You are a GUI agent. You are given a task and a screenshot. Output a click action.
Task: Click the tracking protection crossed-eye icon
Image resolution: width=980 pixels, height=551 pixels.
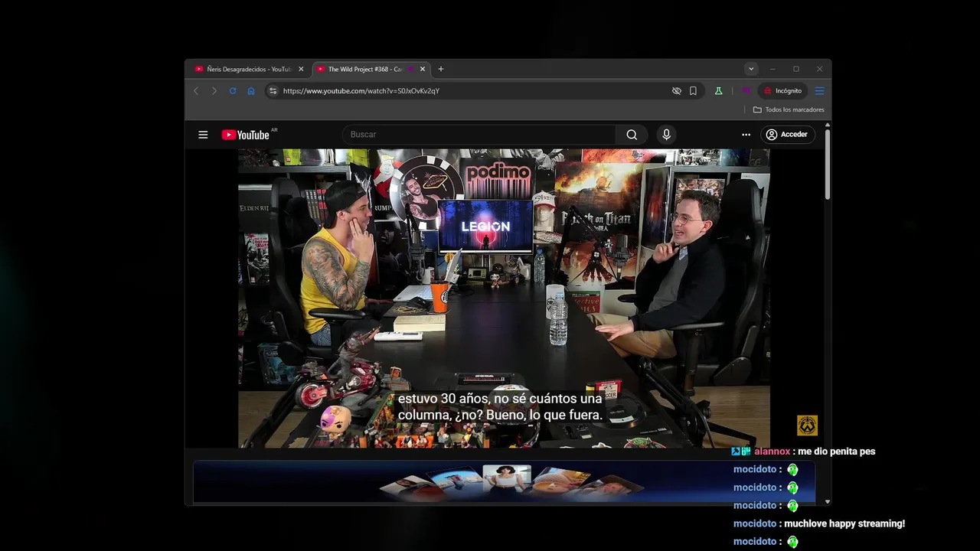tap(677, 91)
